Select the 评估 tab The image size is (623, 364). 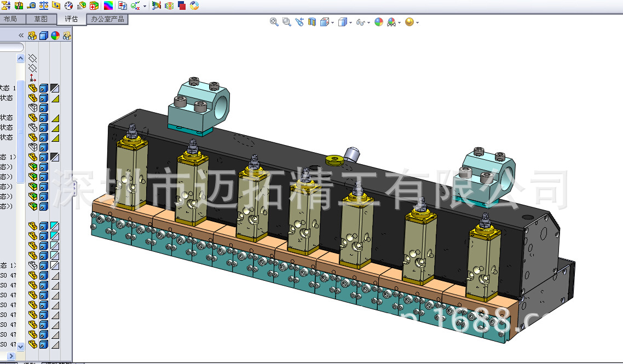(x=72, y=19)
